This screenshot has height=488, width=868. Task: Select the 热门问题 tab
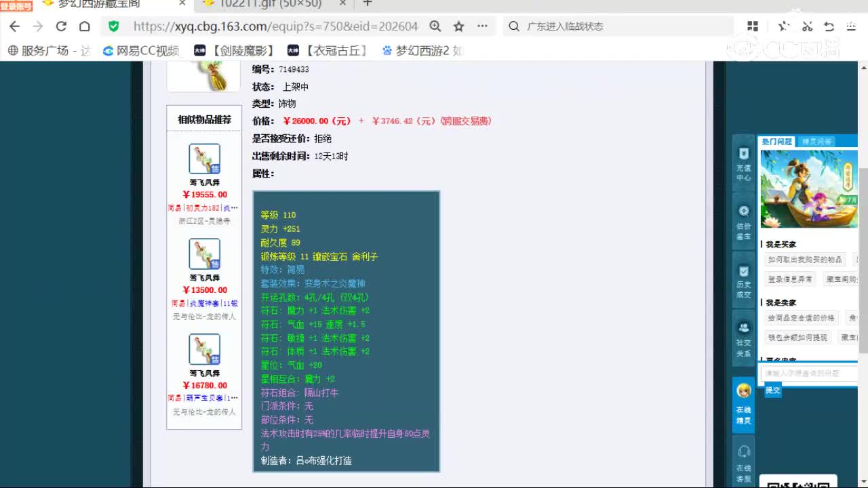pyautogui.click(x=776, y=142)
